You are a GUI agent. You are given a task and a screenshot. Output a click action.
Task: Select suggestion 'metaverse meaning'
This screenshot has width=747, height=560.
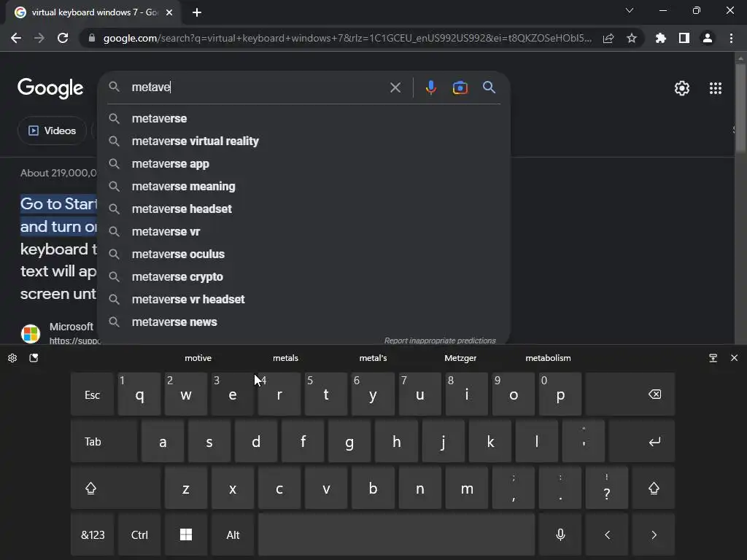point(303,186)
